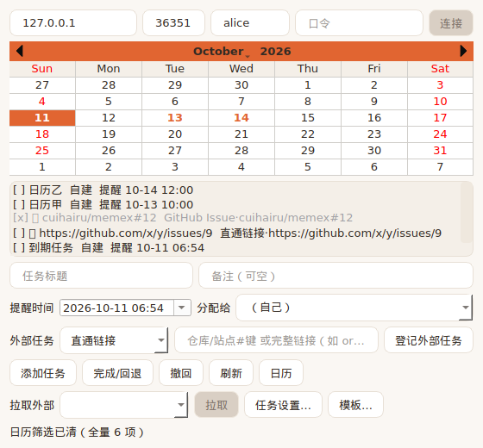The image size is (483, 448).
Task: Select October 17 Saturday date
Action: pos(440,118)
